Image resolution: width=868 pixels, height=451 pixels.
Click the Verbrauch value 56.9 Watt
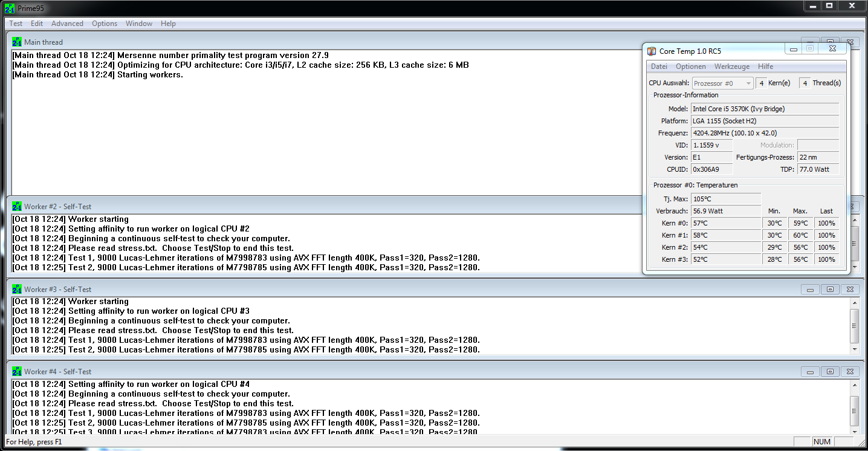(x=725, y=211)
